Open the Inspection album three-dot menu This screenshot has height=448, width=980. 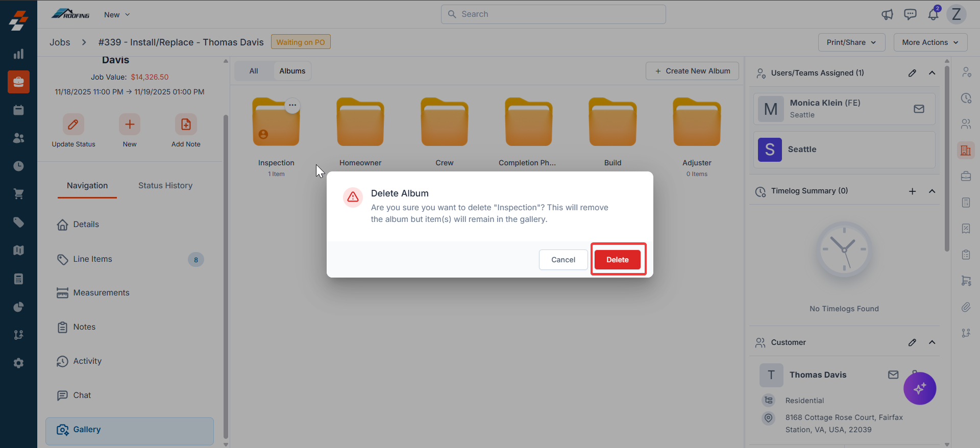pyautogui.click(x=292, y=105)
